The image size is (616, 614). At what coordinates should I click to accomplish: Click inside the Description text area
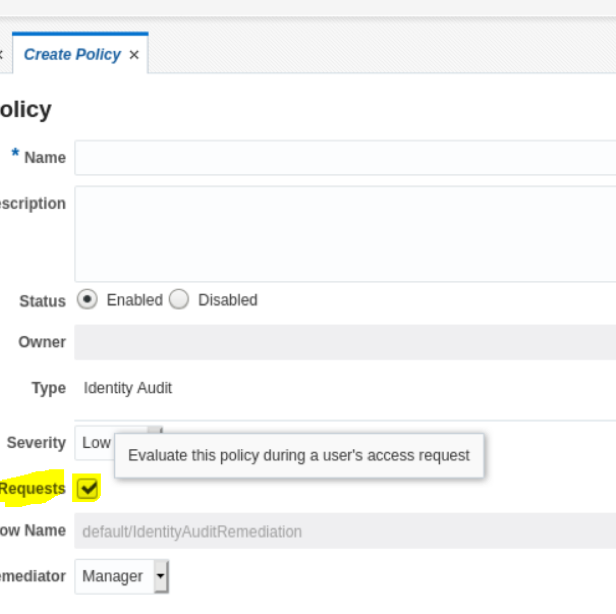[x=345, y=233]
